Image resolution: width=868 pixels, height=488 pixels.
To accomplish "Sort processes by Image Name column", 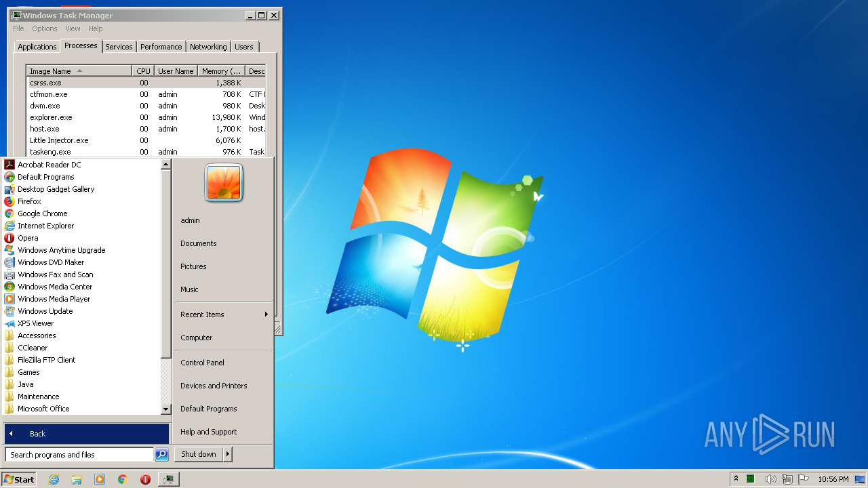I will [79, 71].
